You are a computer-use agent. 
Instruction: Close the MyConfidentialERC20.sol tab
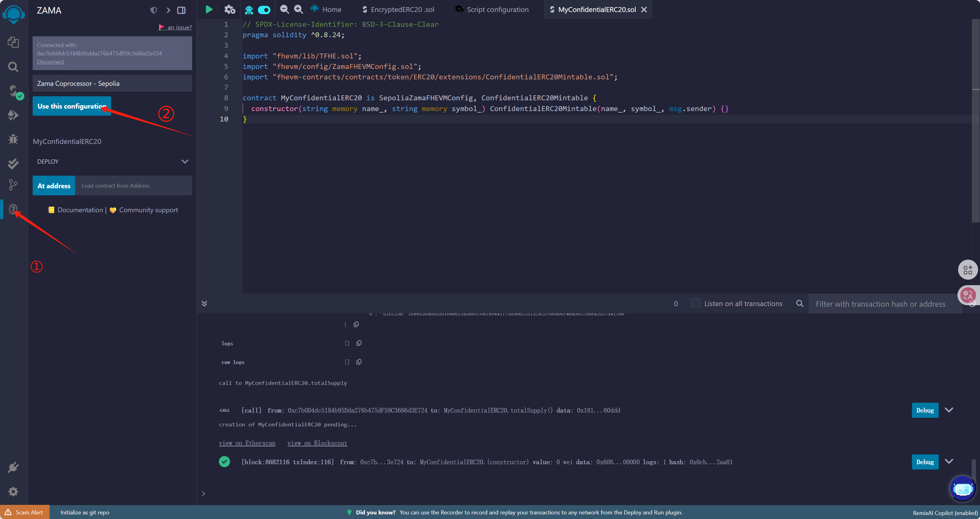[x=644, y=10]
